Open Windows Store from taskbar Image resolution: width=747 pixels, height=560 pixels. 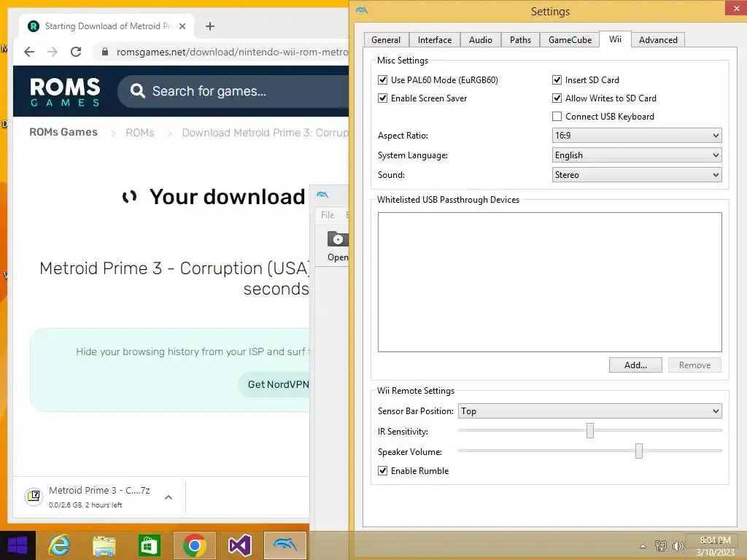(x=149, y=545)
